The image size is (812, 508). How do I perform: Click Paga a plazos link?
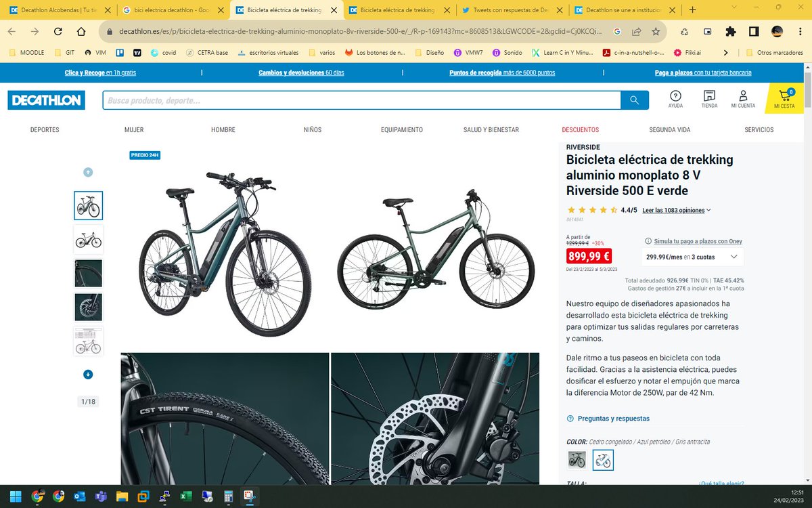[703, 73]
